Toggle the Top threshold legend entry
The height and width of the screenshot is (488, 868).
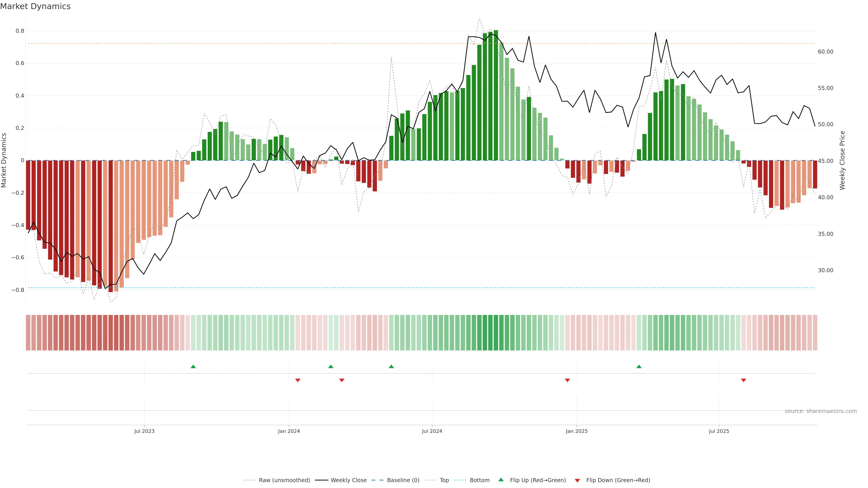tap(444, 480)
